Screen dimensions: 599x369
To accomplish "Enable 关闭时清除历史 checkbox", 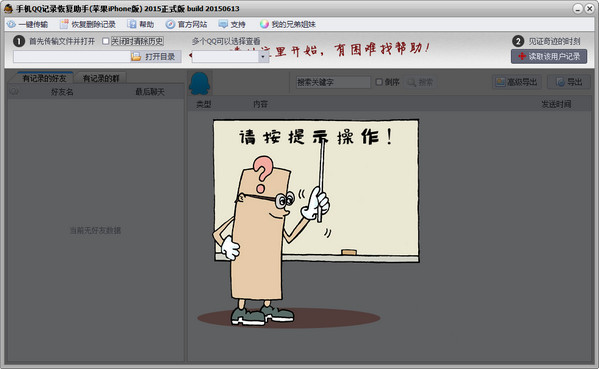I will pyautogui.click(x=106, y=41).
